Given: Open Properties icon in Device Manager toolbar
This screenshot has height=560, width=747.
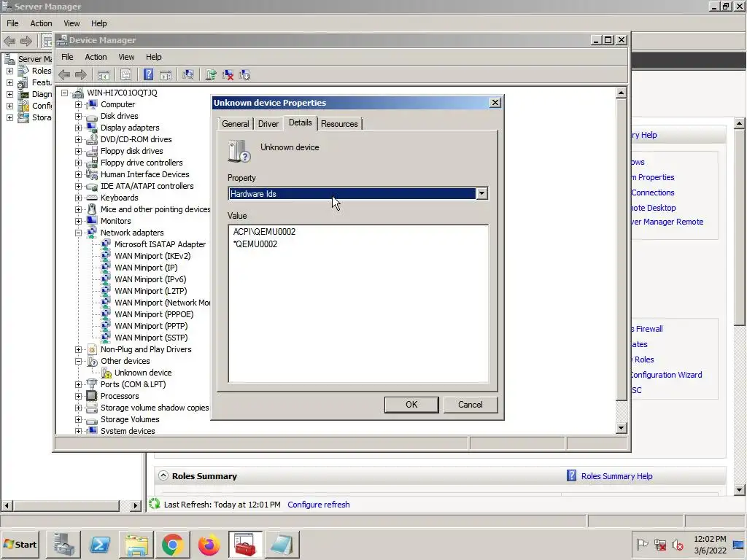Looking at the screenshot, I should point(125,75).
